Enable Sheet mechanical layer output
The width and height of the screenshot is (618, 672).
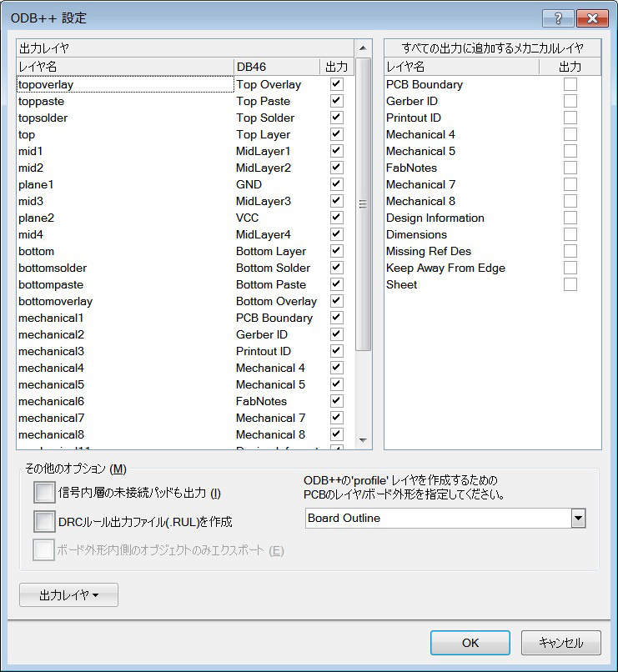pyautogui.click(x=570, y=284)
